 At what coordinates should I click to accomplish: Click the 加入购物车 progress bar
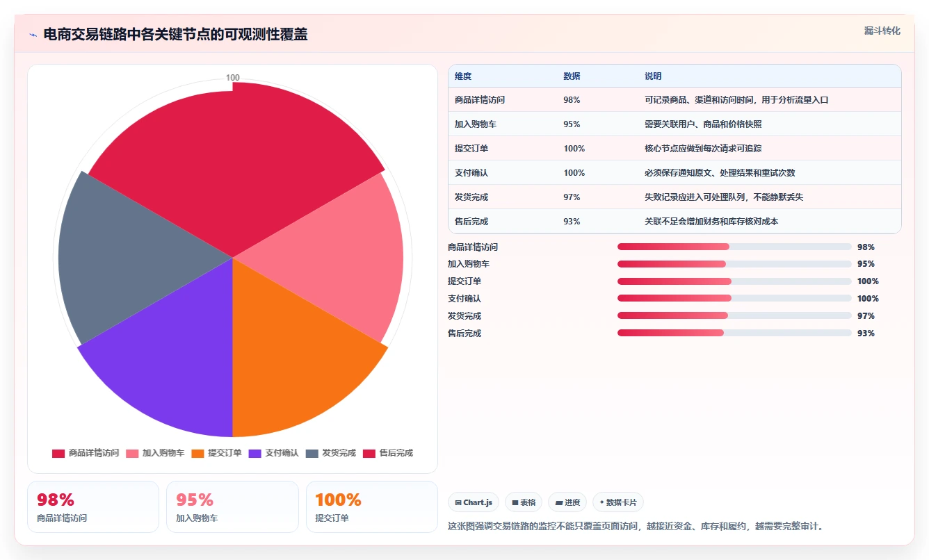click(734, 264)
